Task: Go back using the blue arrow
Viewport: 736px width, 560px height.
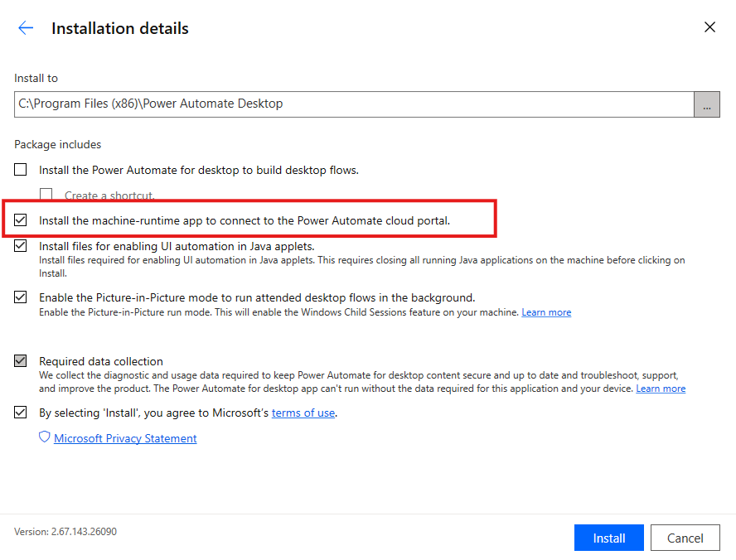Action: 26,28
